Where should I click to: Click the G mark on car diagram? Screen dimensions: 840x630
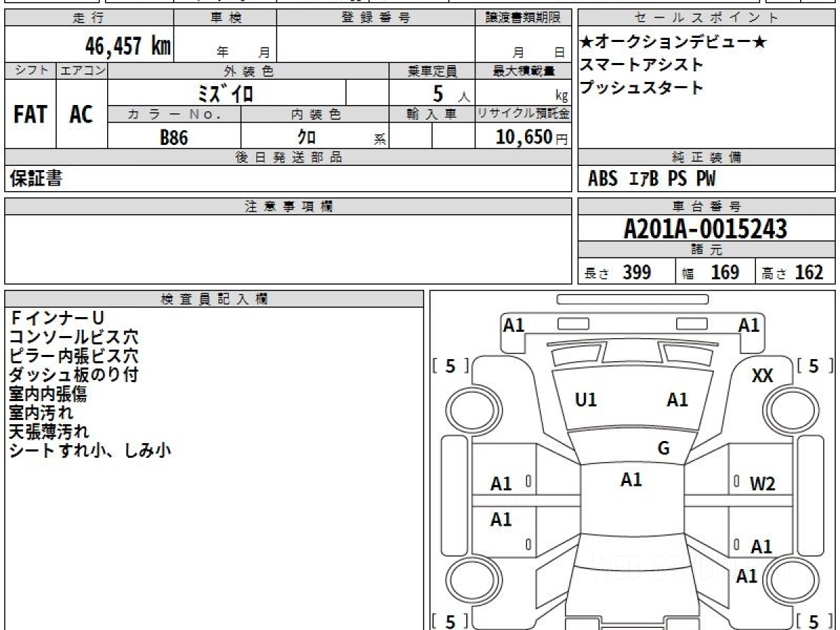click(664, 449)
